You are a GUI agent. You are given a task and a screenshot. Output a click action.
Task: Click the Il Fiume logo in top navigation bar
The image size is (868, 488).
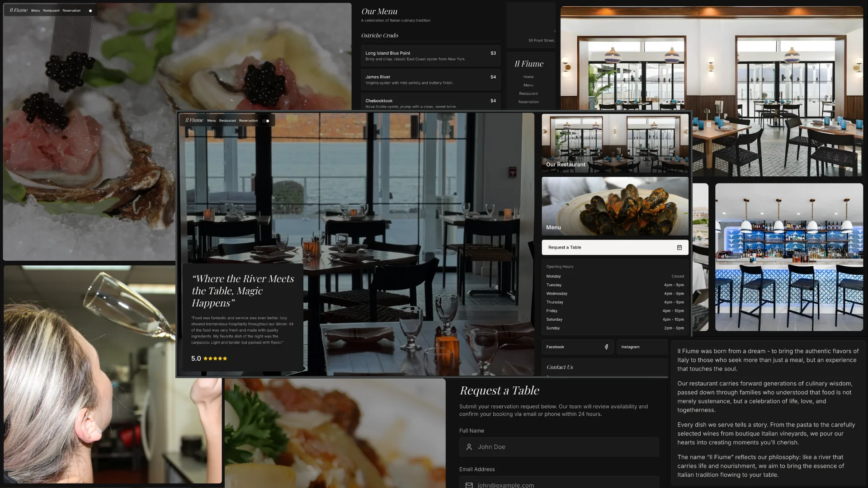pyautogui.click(x=18, y=10)
